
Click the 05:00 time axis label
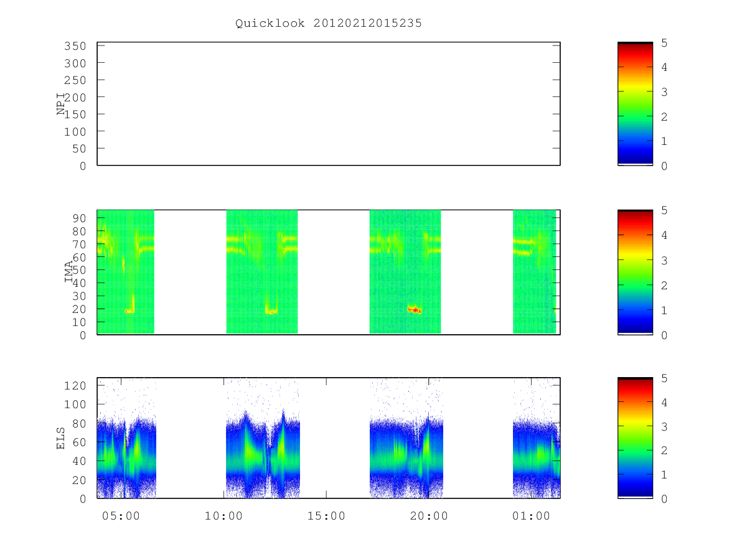[121, 516]
